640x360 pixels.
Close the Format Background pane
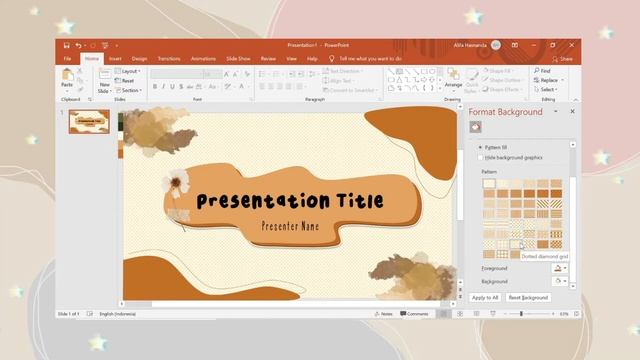(572, 111)
